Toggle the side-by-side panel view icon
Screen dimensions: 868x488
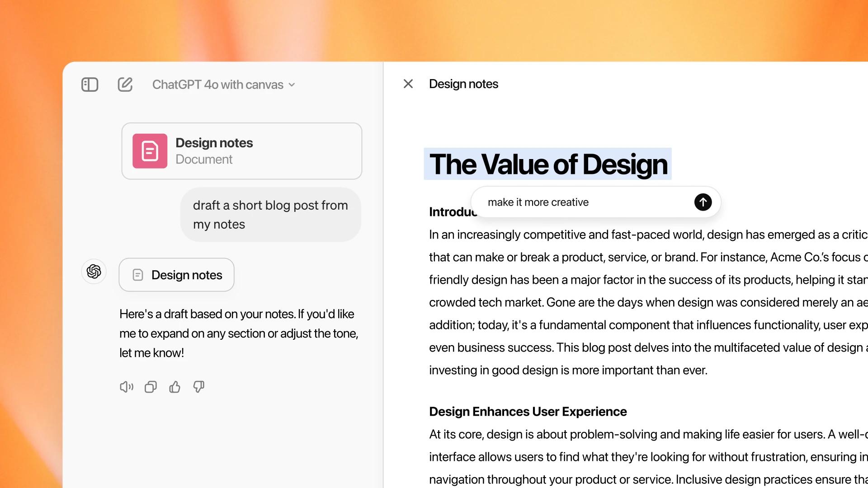coord(90,84)
